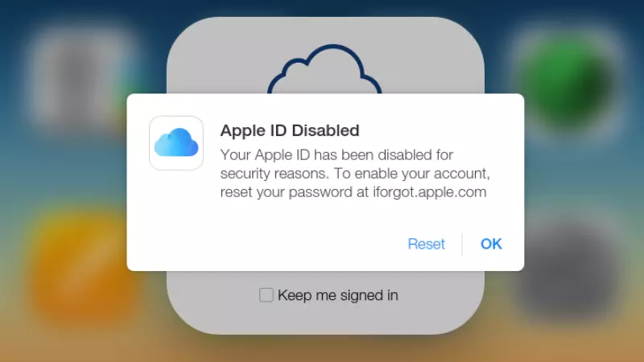Viewport: 644px width, 362px height.
Task: Click the blue iCloud icon in the alert
Action: coord(176,142)
